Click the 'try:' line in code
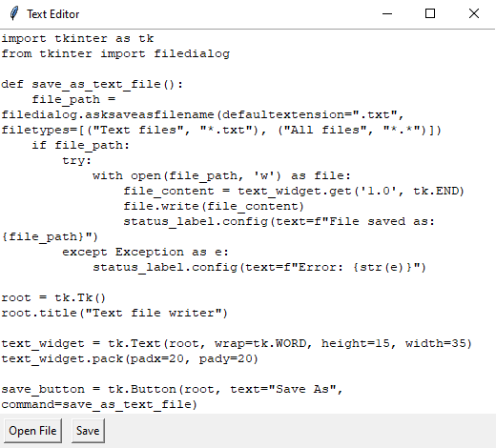The image size is (496, 448). (x=77, y=160)
